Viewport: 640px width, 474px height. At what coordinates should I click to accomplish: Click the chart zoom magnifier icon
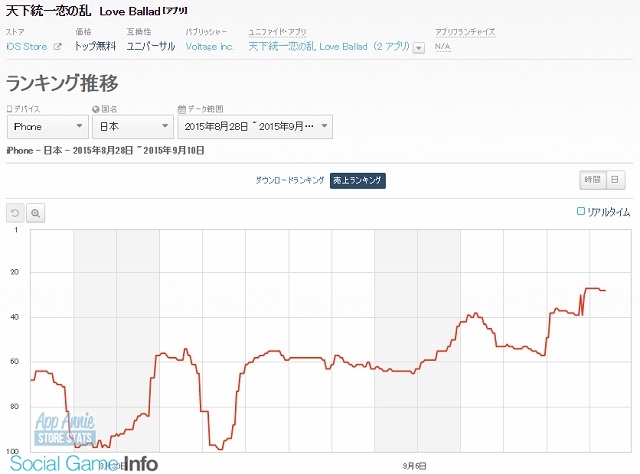[x=36, y=213]
